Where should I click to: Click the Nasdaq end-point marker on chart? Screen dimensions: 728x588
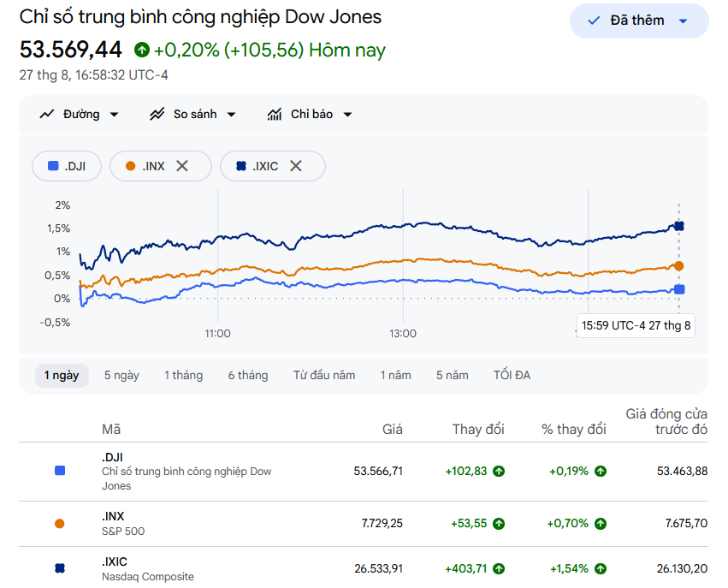coord(678,226)
